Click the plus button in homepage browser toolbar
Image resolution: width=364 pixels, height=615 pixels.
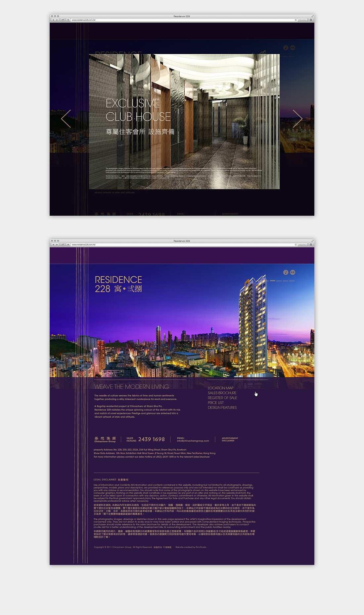tap(68, 245)
